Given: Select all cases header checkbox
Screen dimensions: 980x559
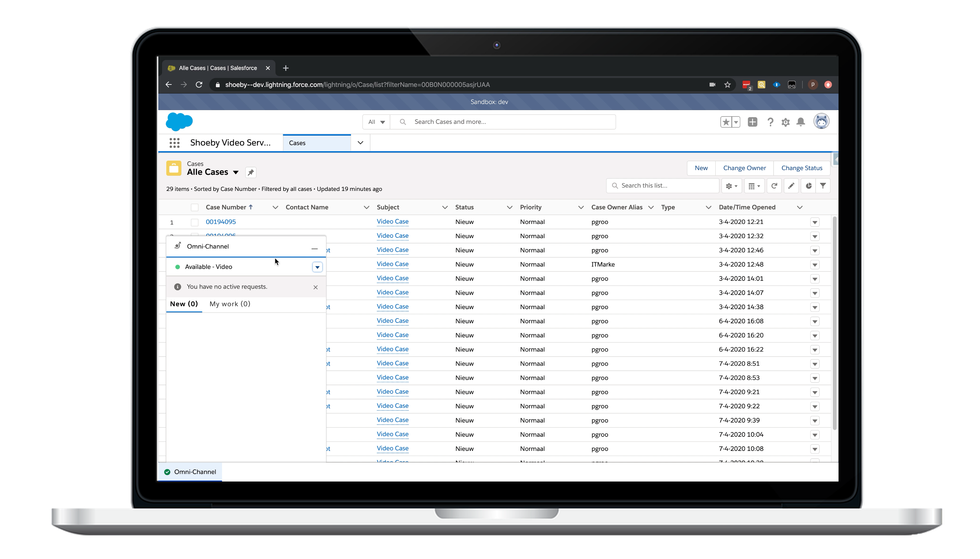Looking at the screenshot, I should [195, 208].
